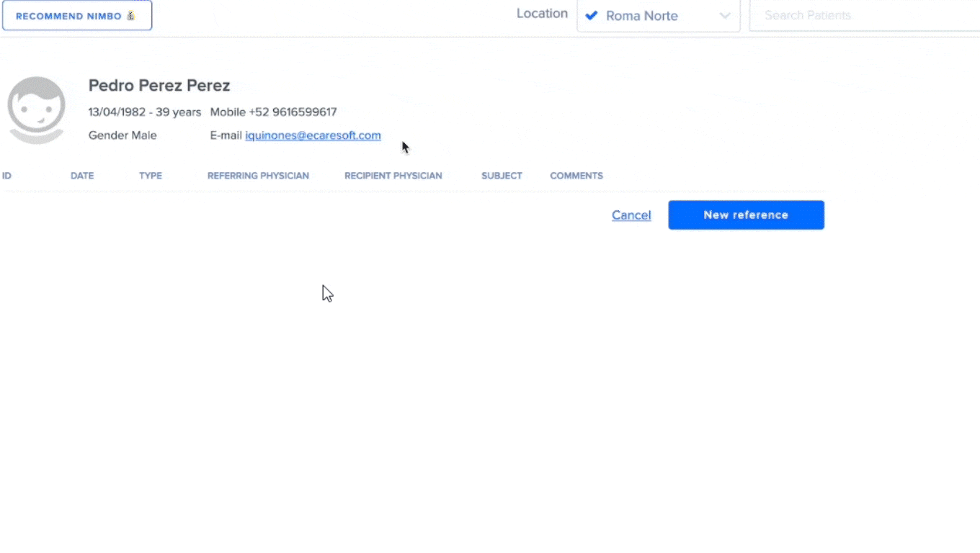Click the Search Patients input field
This screenshot has width=980, height=553.
click(x=850, y=15)
